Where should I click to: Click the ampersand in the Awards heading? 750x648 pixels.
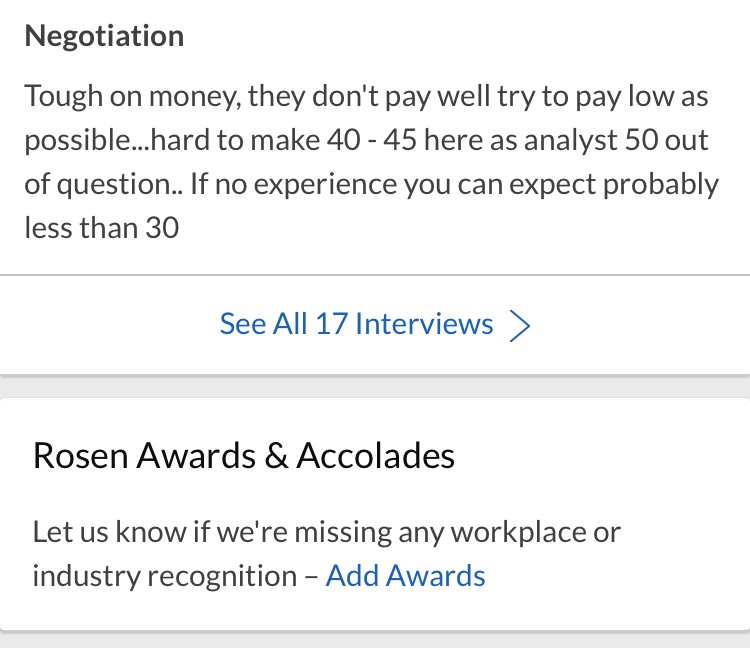(273, 456)
